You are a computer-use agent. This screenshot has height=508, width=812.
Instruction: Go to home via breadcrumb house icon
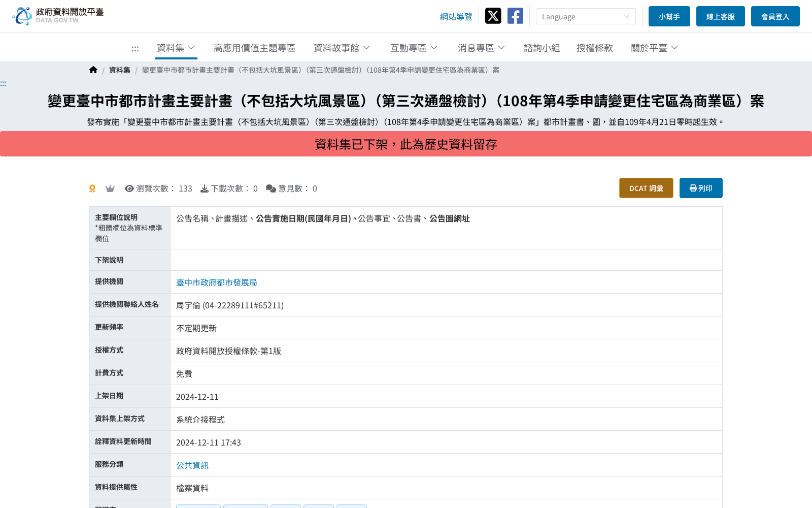[93, 70]
